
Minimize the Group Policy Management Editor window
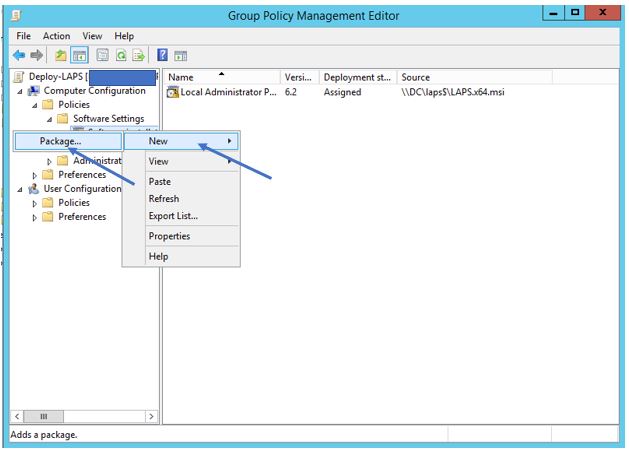[x=553, y=13]
